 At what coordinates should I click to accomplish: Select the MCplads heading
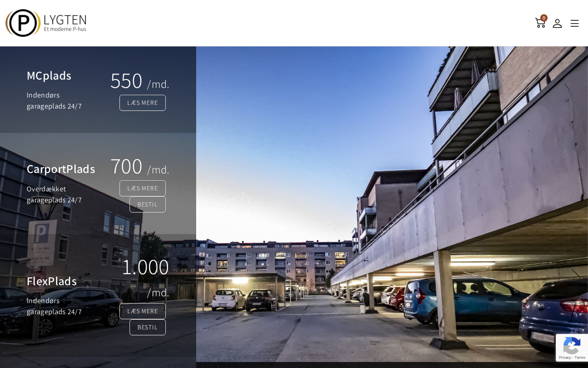pyautogui.click(x=49, y=75)
